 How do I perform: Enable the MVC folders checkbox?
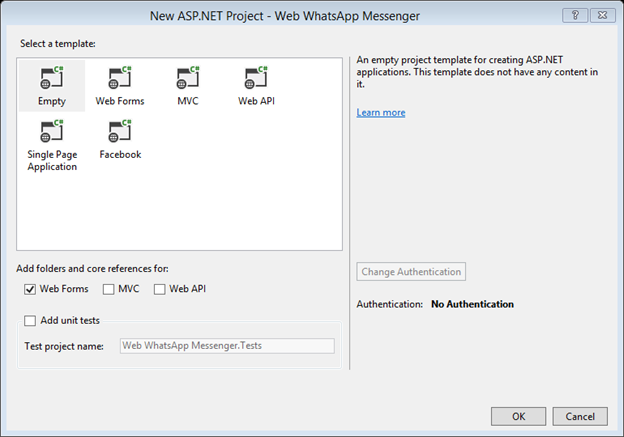[106, 290]
